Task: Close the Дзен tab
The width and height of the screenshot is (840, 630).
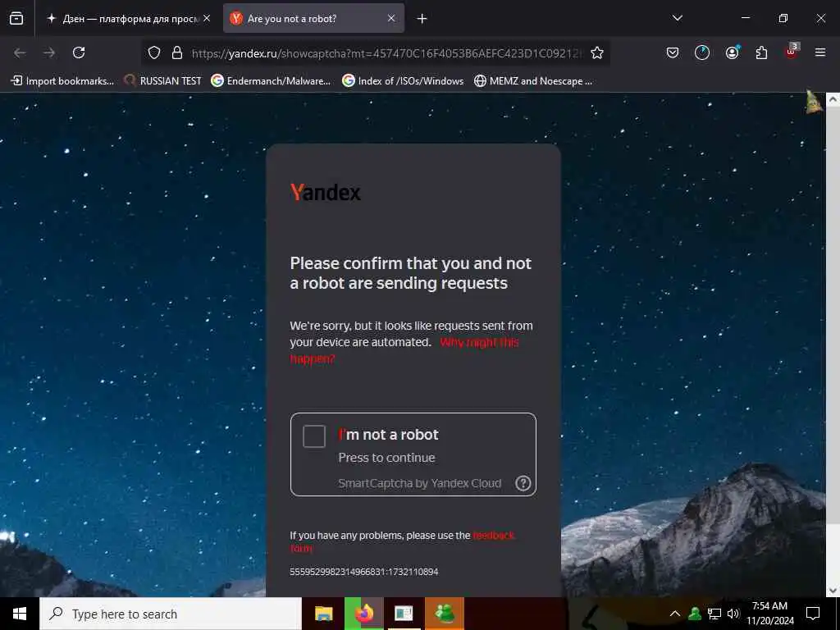Action: [207, 18]
